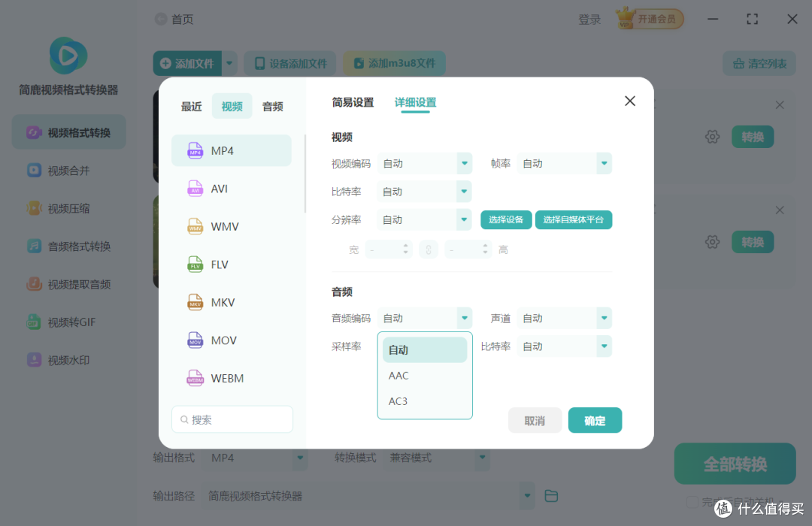The height and width of the screenshot is (526, 812).
Task: Click the 首页 back arrow icon
Action: pyautogui.click(x=161, y=19)
